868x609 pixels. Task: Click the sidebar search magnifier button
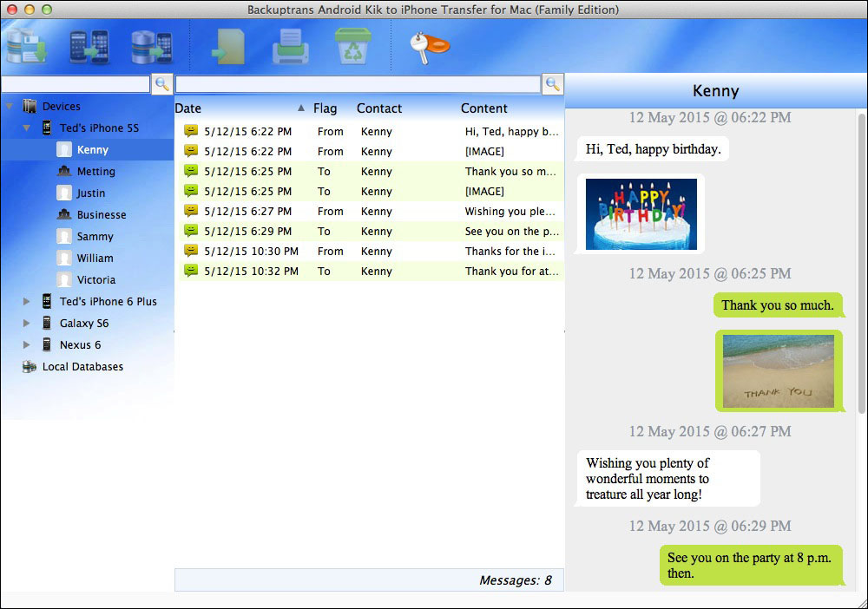click(x=162, y=84)
